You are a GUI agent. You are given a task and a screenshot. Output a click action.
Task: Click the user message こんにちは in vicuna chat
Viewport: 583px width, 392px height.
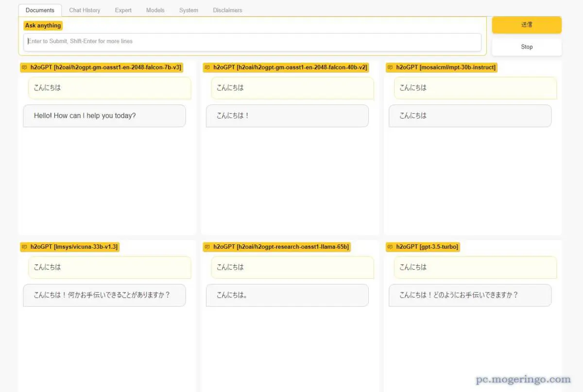click(110, 267)
